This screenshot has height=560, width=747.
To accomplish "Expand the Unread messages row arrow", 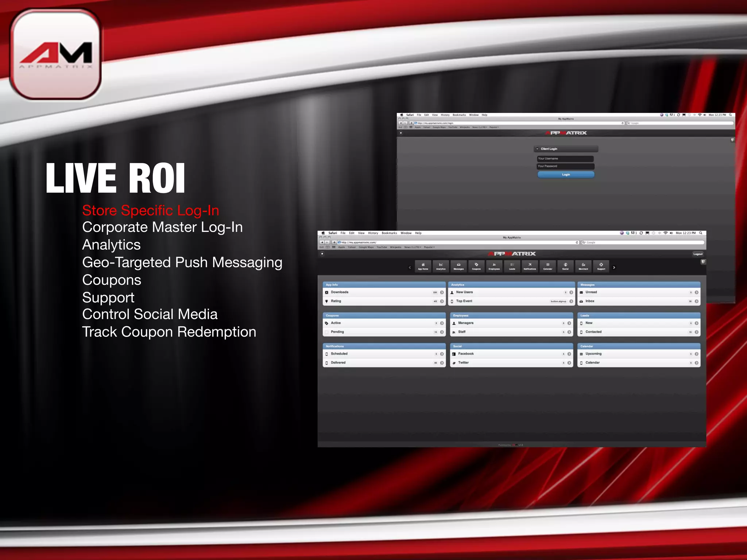I will pos(696,292).
